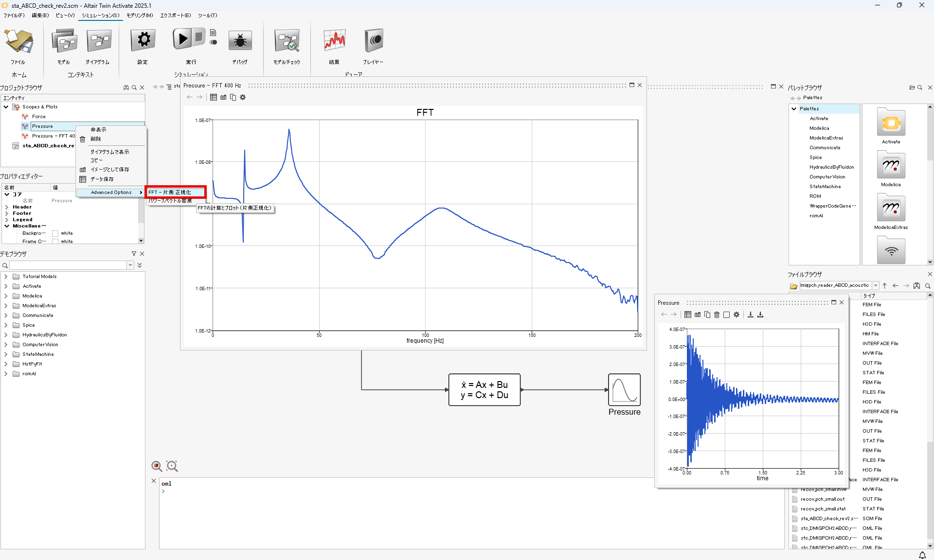Select Modelica in Palettes list
Image resolution: width=934 pixels, height=560 pixels.
click(x=819, y=128)
